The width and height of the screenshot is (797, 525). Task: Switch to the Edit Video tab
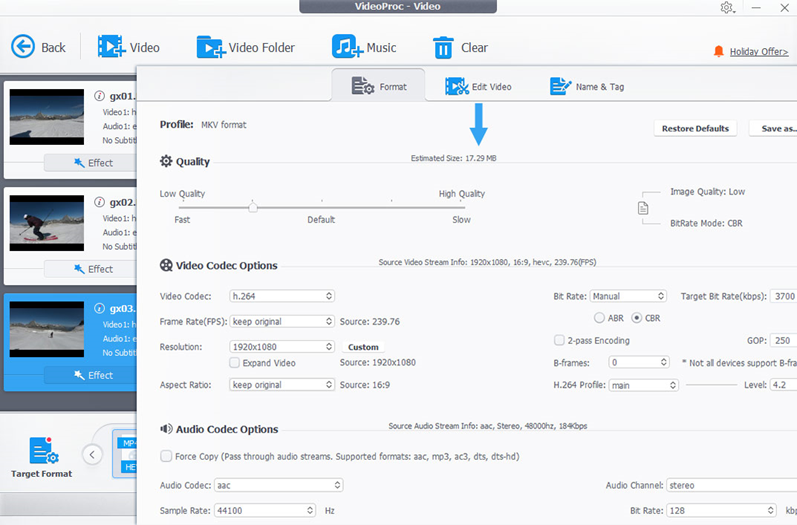point(478,86)
